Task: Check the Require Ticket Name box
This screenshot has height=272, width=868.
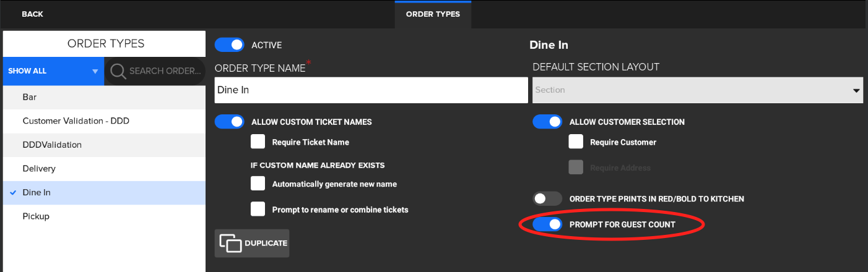Action: pyautogui.click(x=258, y=142)
